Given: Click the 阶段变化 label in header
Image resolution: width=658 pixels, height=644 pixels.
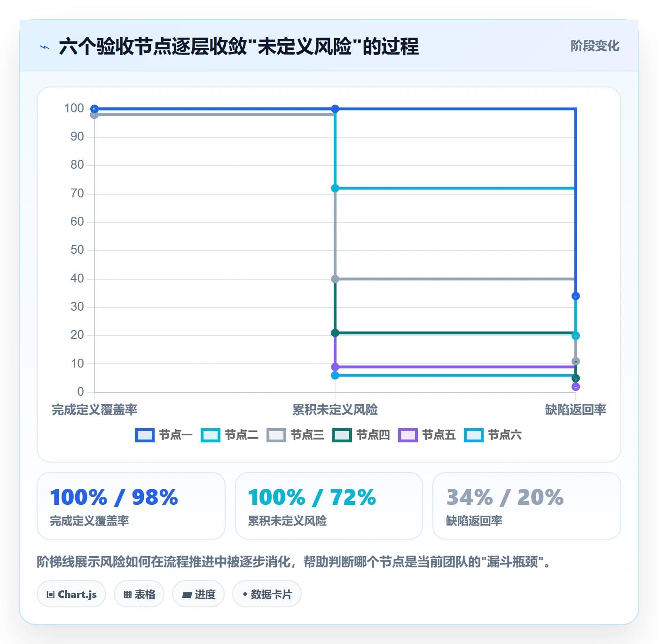Looking at the screenshot, I should click(595, 46).
